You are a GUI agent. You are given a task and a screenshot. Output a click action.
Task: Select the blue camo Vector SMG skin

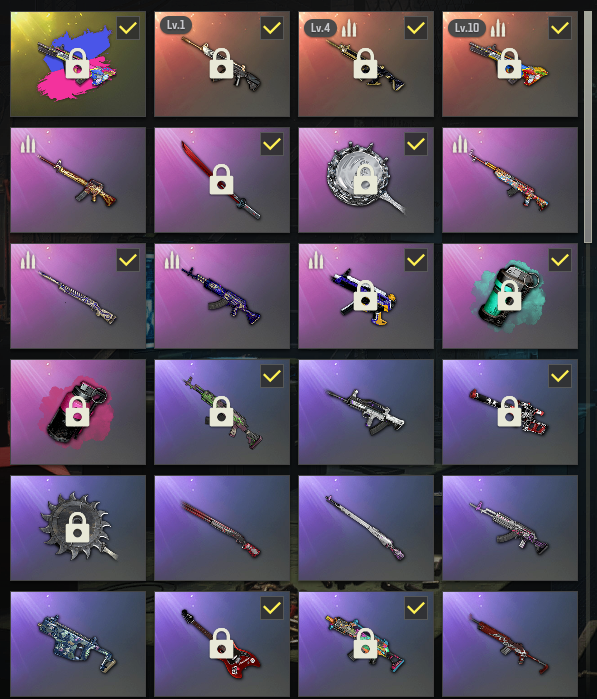tap(78, 644)
